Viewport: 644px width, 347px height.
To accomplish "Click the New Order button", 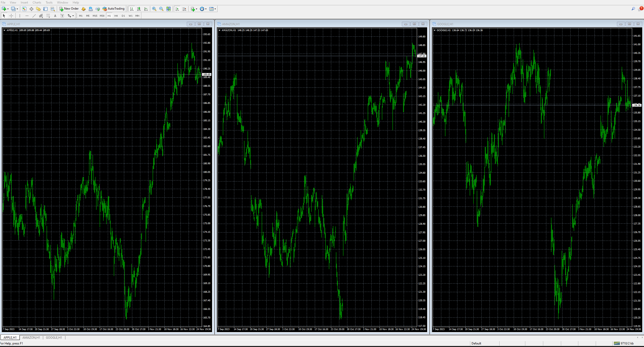I will coord(69,9).
